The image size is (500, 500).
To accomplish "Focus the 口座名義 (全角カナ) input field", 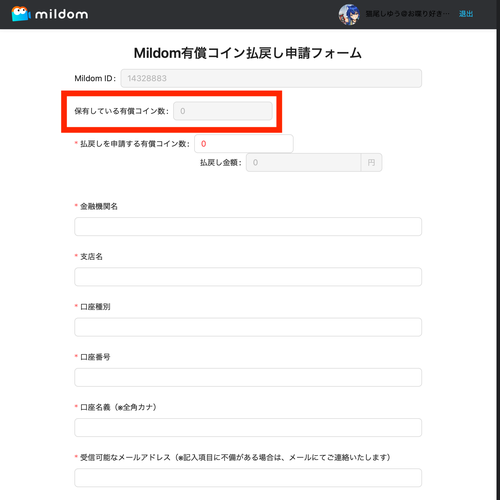I will click(x=248, y=428).
